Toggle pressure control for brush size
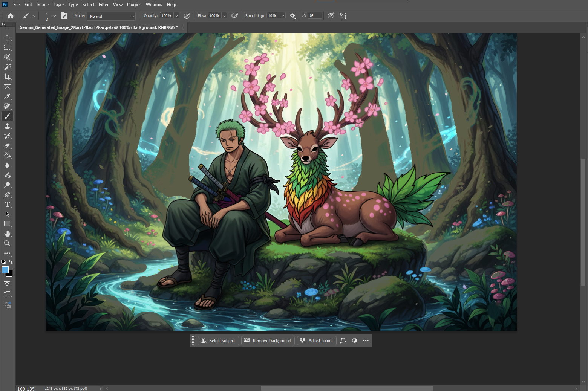This screenshot has height=391, width=588. coord(331,16)
